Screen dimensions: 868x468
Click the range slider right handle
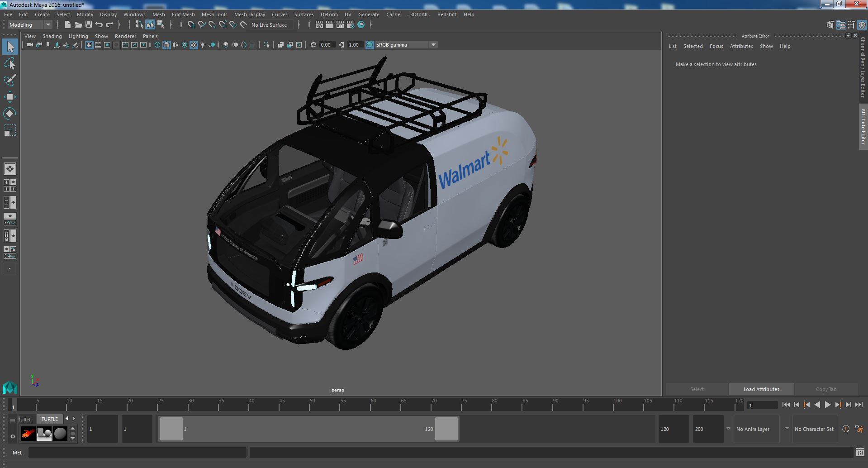446,429
